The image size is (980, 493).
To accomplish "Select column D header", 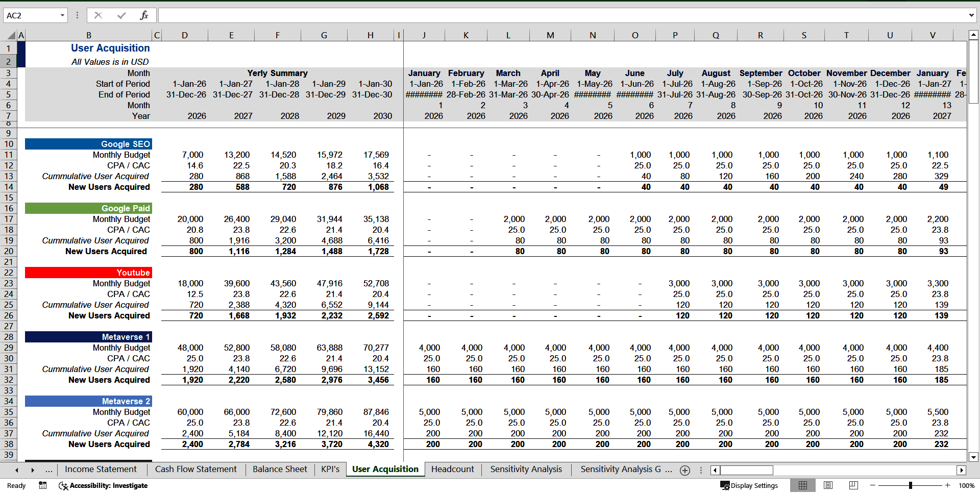I will coord(184,35).
